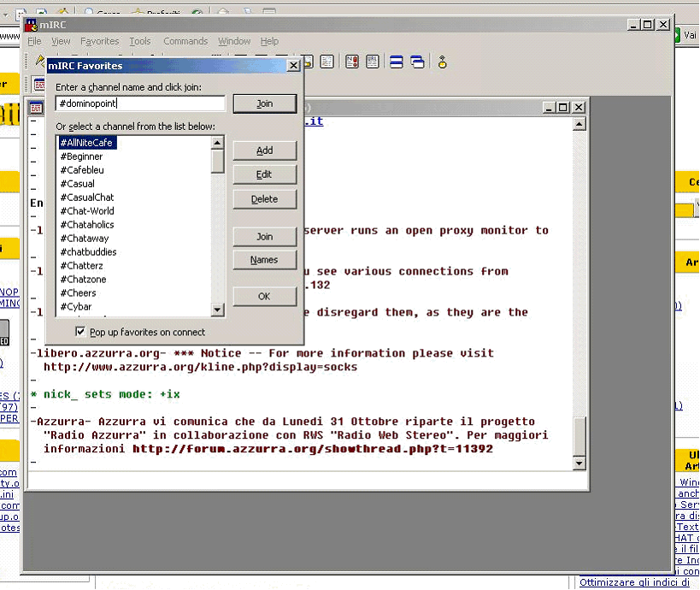This screenshot has height=590, width=700.
Task: Click the Vai button in the browser
Action: click(x=685, y=35)
